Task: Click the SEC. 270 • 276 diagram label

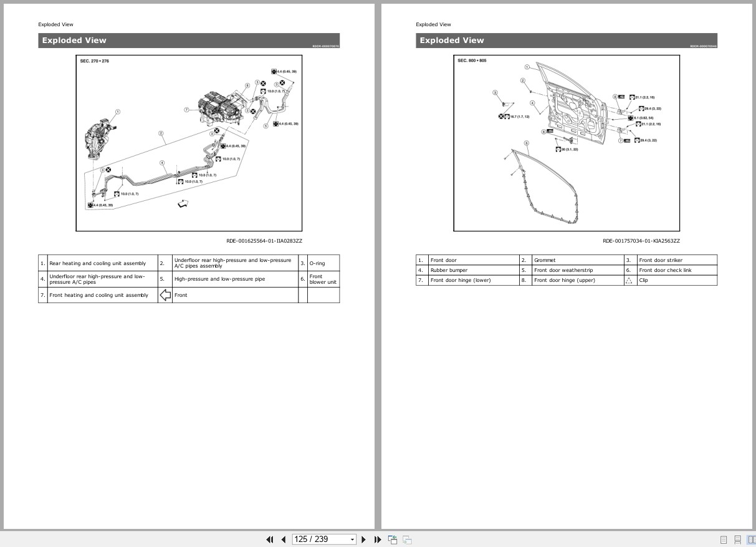Action: pyautogui.click(x=95, y=61)
